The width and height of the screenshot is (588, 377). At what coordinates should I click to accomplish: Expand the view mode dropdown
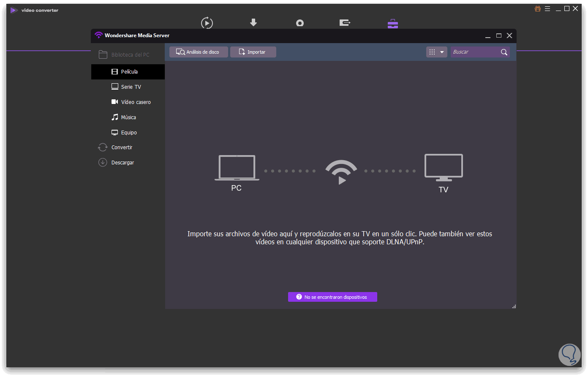[437, 52]
